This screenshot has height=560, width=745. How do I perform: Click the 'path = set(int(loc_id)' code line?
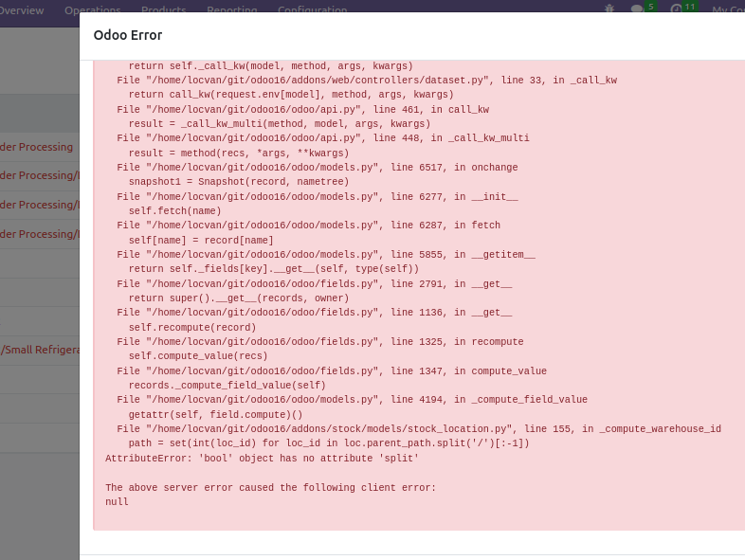click(329, 443)
